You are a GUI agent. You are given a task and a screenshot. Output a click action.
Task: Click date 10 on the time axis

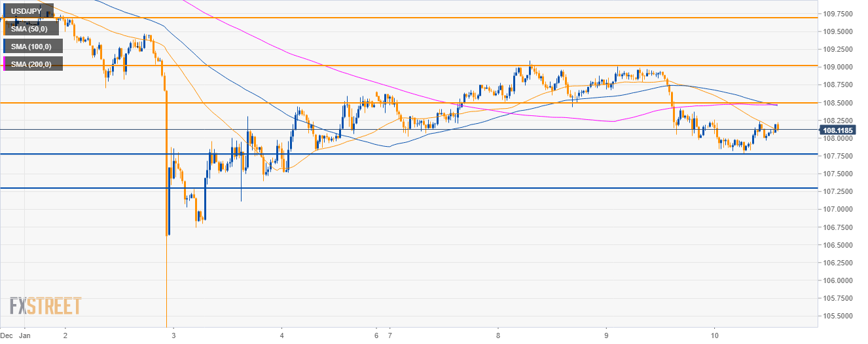(x=715, y=334)
